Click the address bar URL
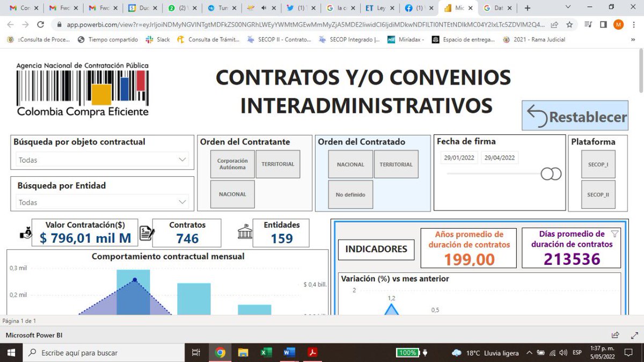Viewport: 644px width, 362px height. point(305,24)
